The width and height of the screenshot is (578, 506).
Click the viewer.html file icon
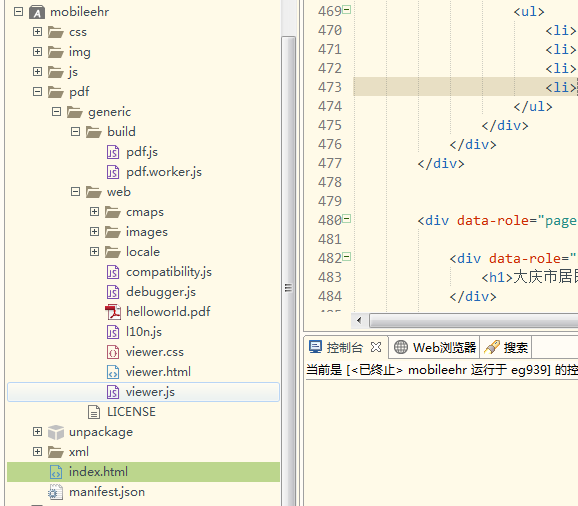point(113,372)
